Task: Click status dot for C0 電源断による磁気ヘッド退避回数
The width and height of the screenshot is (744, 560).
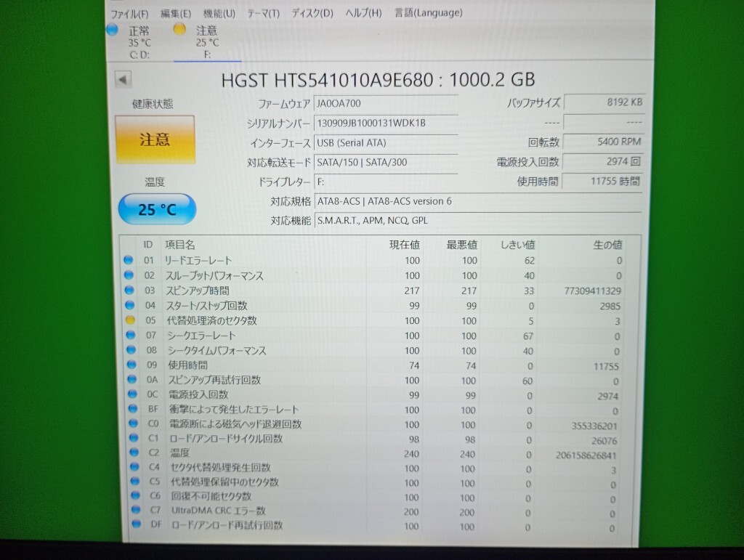Action: point(134,423)
